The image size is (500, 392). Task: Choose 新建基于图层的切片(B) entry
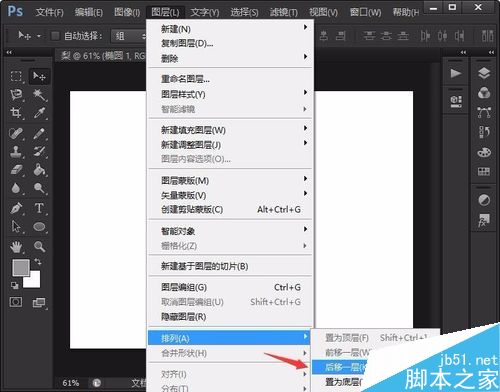point(230,266)
